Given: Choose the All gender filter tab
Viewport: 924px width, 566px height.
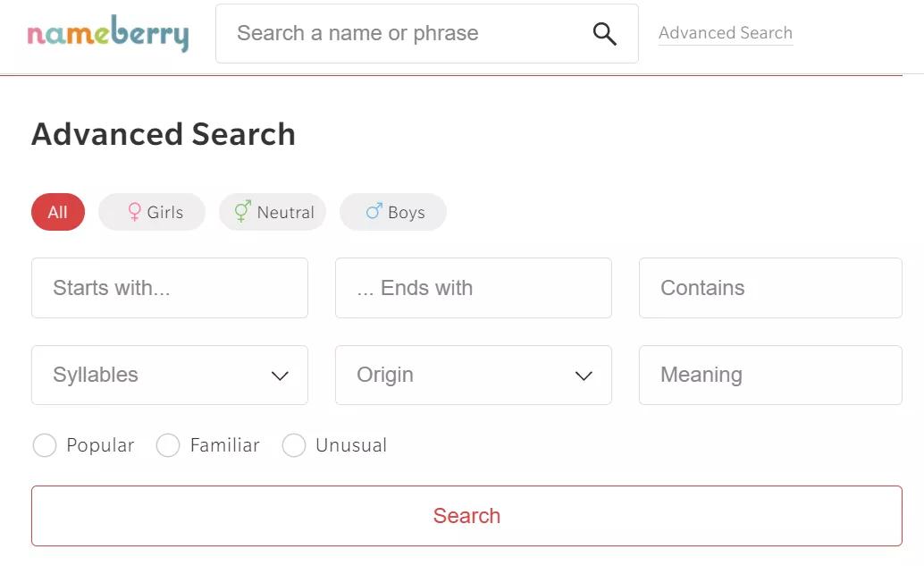Looking at the screenshot, I should point(58,213).
